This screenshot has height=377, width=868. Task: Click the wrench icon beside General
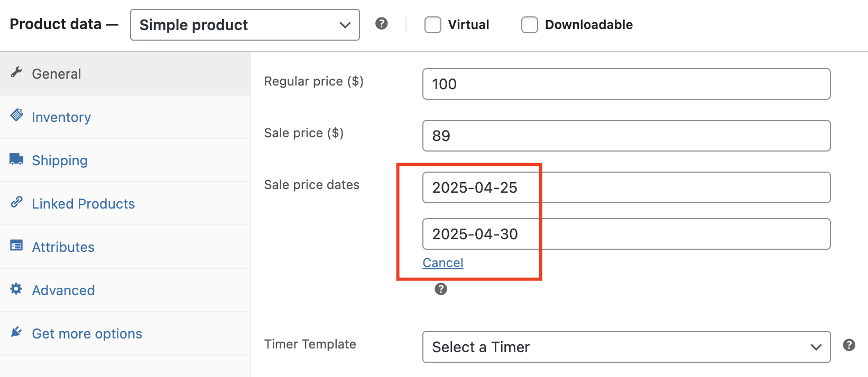[16, 72]
